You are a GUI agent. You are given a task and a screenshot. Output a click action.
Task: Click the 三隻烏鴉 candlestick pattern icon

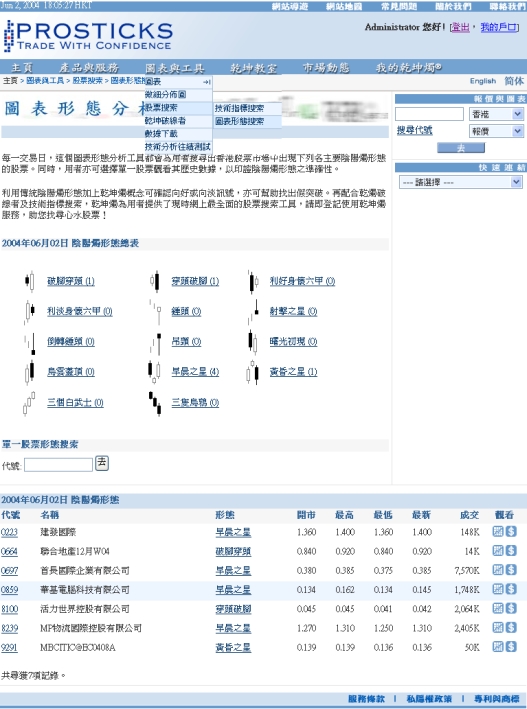155,403
